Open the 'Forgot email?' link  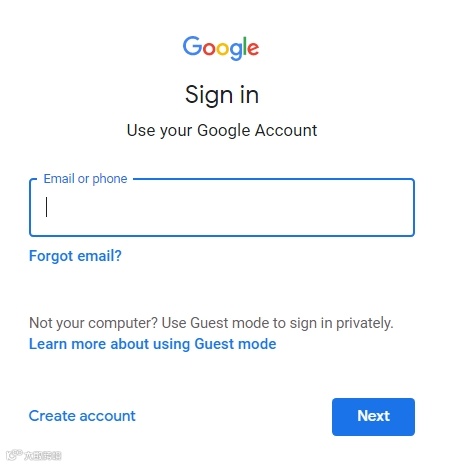click(x=75, y=256)
